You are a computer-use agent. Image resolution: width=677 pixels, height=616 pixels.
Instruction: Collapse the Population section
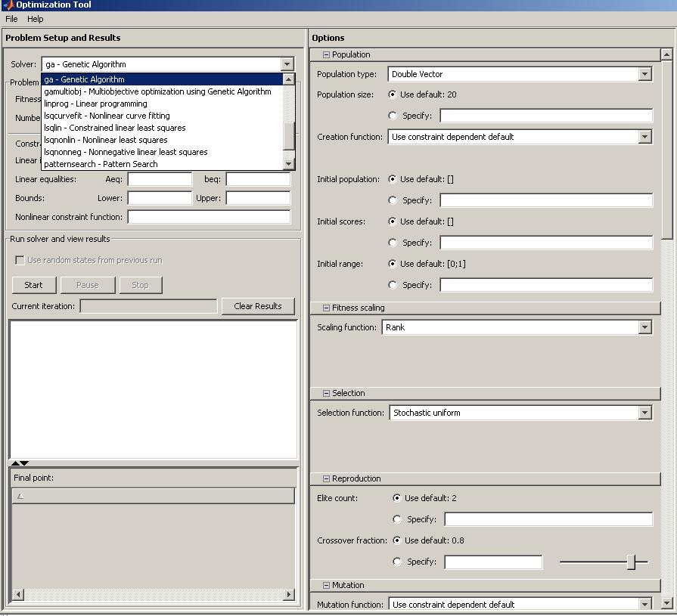[327, 54]
